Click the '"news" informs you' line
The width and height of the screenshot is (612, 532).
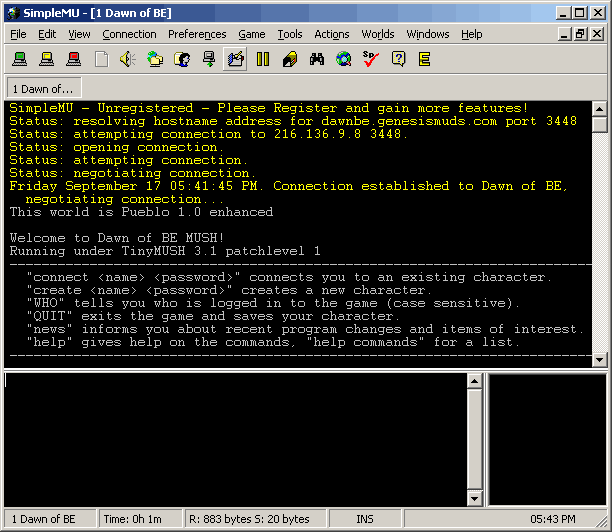(x=305, y=329)
